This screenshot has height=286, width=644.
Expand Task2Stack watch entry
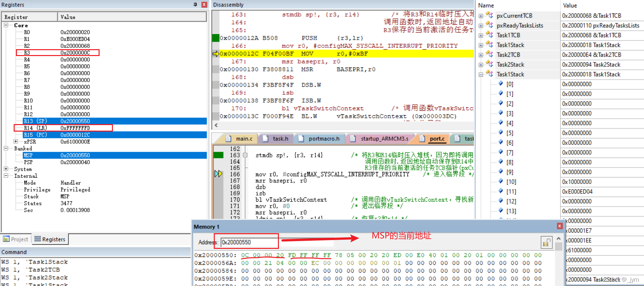pos(481,64)
